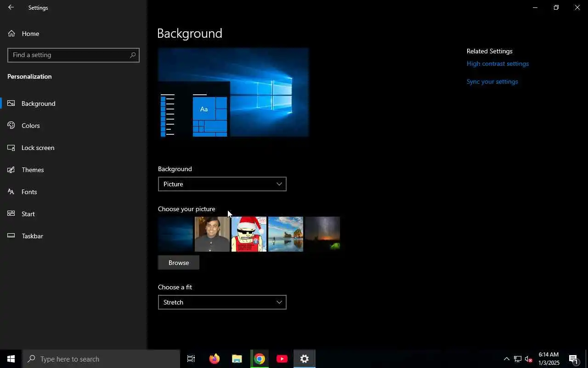This screenshot has height=368, width=588.
Task: Open the Taskbar personalization page
Action: pos(73,236)
